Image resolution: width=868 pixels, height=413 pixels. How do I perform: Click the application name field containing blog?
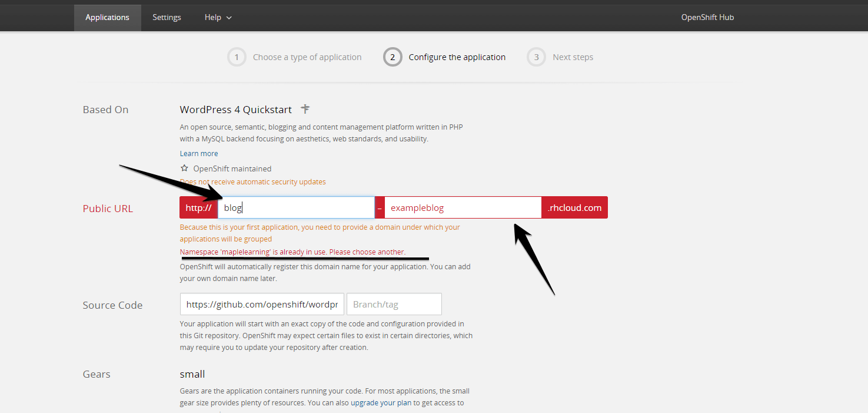pyautogui.click(x=296, y=207)
